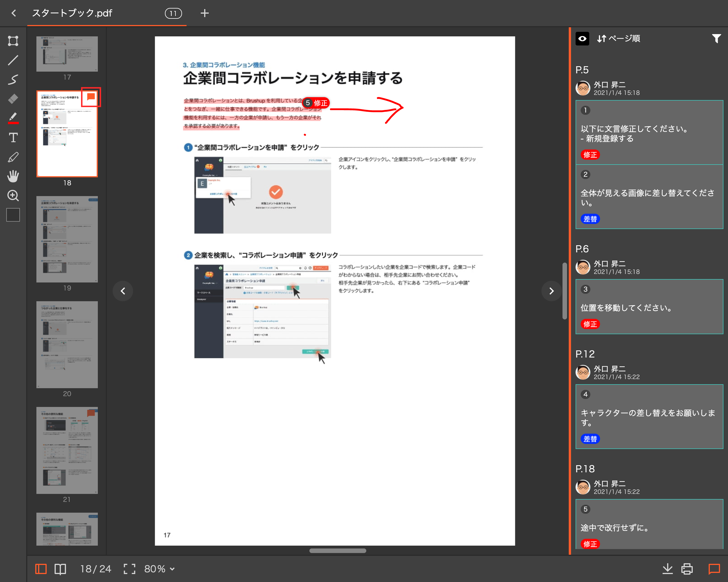Toggle the thumbnail sidebar panel
728x582 pixels.
[41, 569]
